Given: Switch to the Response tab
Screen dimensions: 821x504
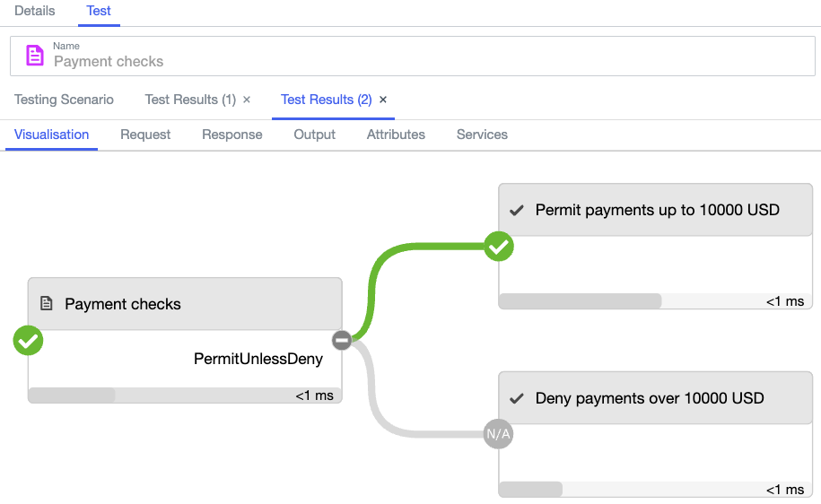Looking at the screenshot, I should click(232, 135).
